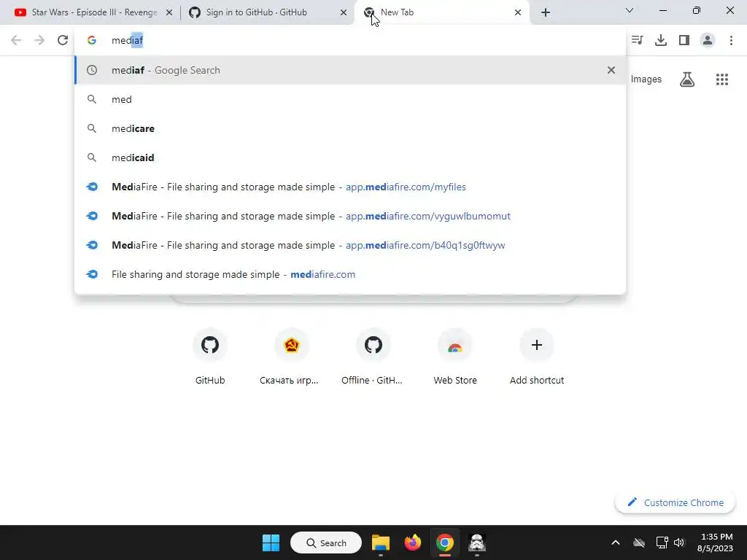Open the clock showing 1:35 PM
Image resolution: width=747 pixels, height=560 pixels.
click(715, 542)
